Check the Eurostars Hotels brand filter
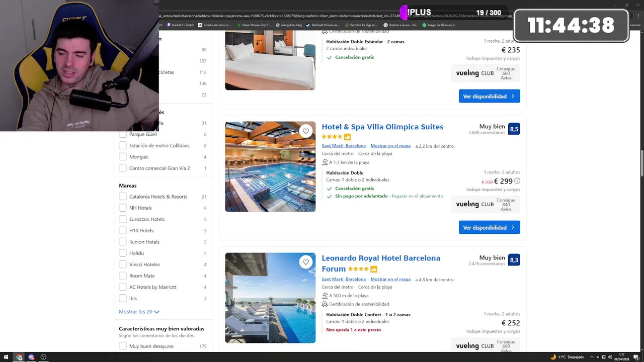644x362 pixels. (x=123, y=219)
